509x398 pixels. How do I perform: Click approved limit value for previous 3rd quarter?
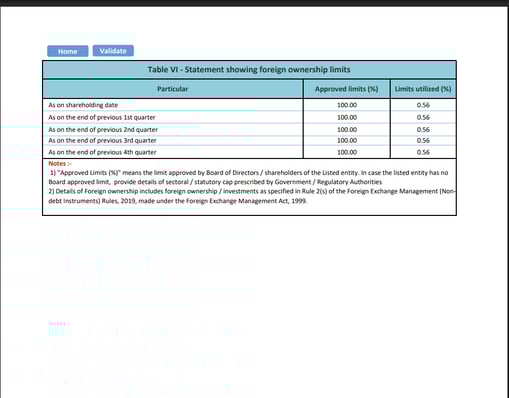347,140
